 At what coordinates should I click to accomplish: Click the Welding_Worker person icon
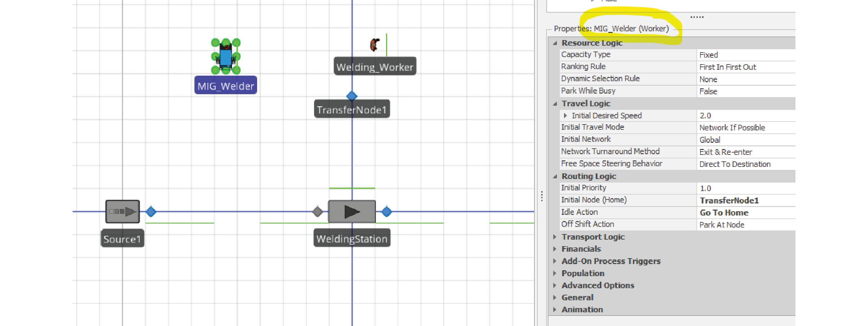(374, 45)
